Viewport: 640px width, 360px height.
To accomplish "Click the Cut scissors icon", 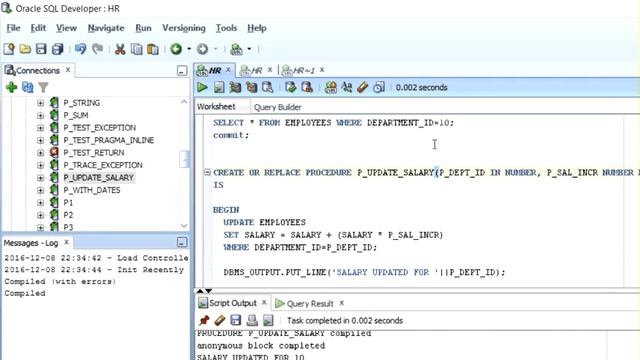I will click(120, 49).
